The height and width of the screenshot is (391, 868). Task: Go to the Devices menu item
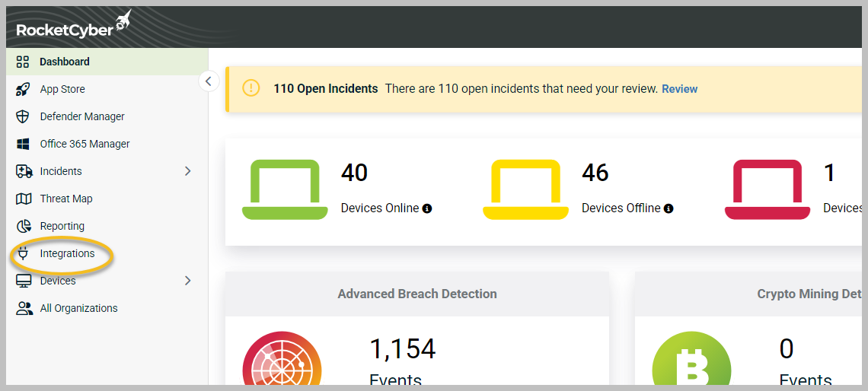pos(58,281)
